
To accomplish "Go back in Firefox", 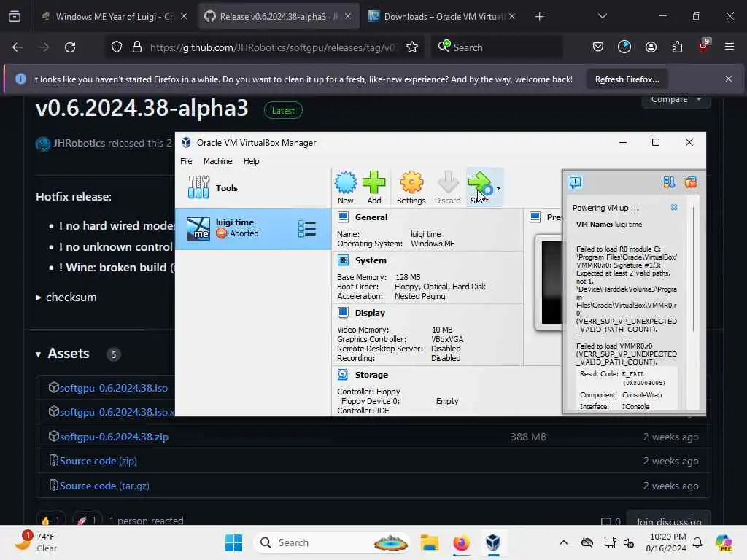I will click(18, 47).
